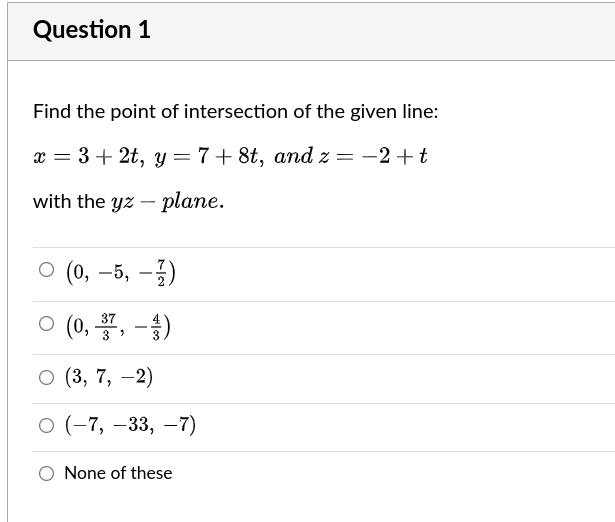Click the 'Question 1' heading
The image size is (615, 522).
point(92,30)
